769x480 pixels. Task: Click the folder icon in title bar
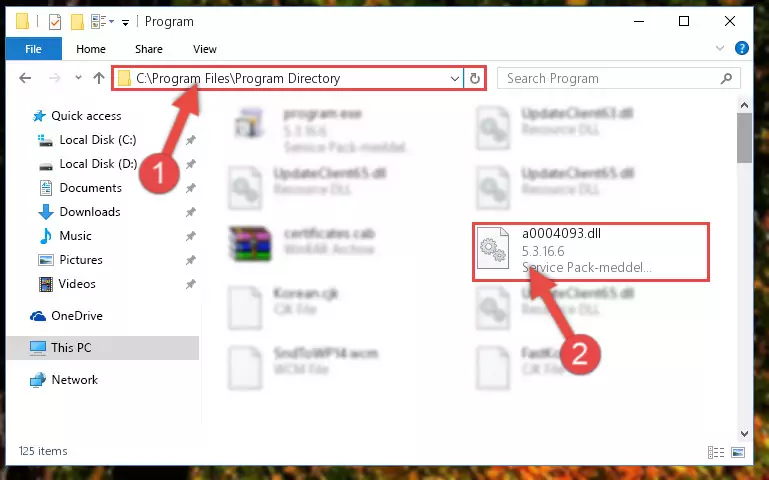tap(22, 22)
